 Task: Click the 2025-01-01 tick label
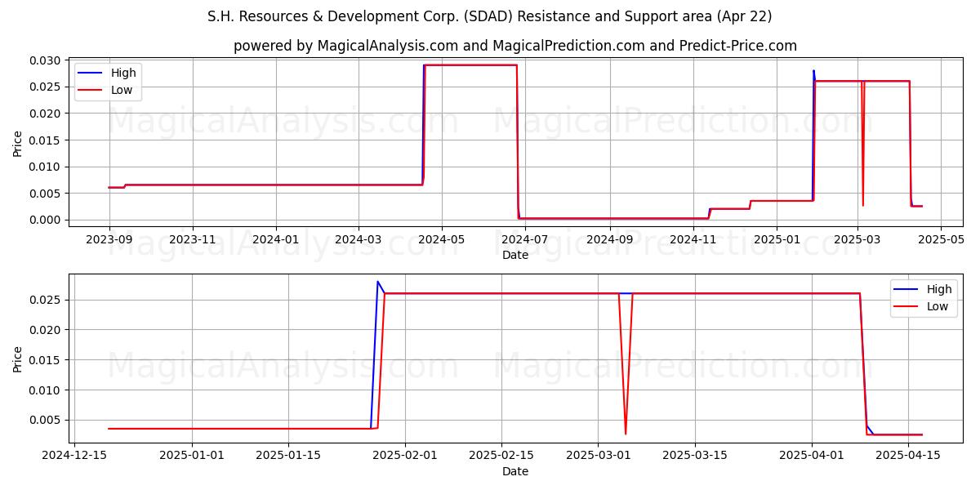tap(193, 456)
